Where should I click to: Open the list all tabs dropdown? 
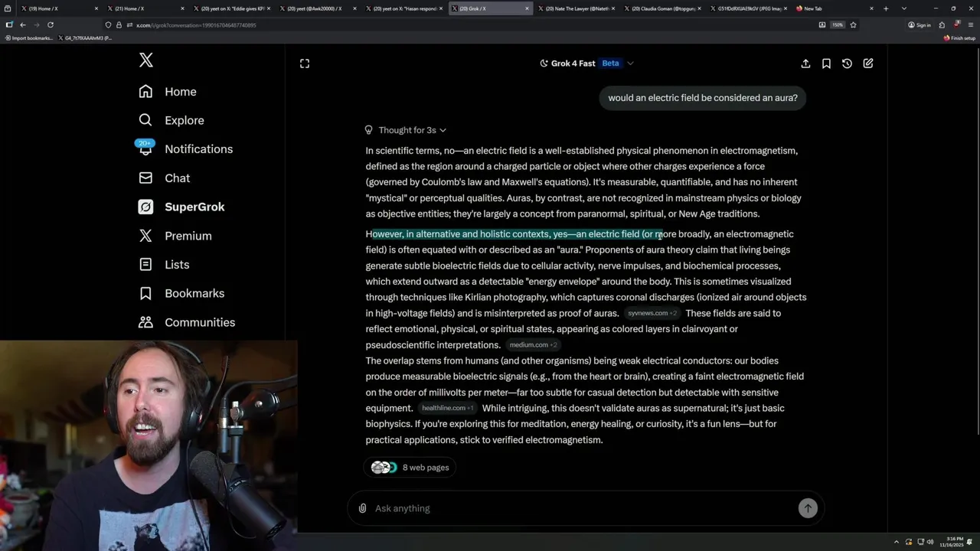[x=904, y=8]
